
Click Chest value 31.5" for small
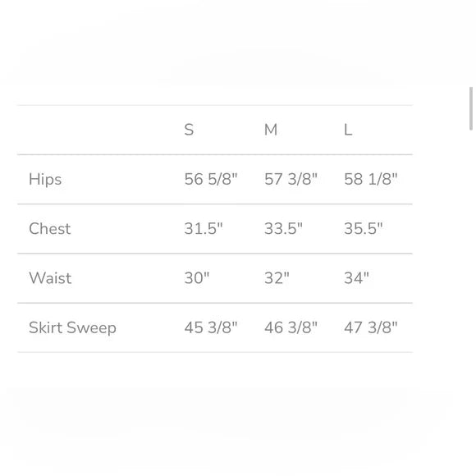204,229
